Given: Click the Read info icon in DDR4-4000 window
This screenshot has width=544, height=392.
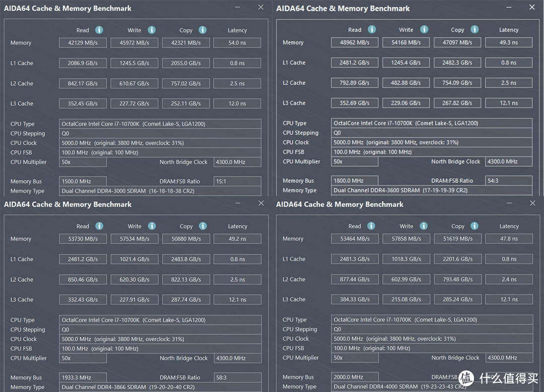Looking at the screenshot, I should click(371, 226).
